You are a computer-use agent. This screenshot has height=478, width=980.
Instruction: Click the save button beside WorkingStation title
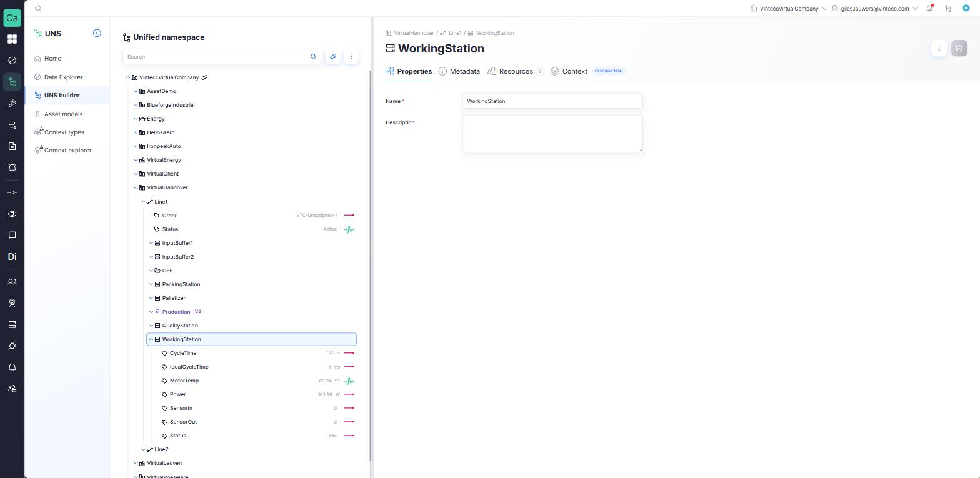[x=959, y=49]
